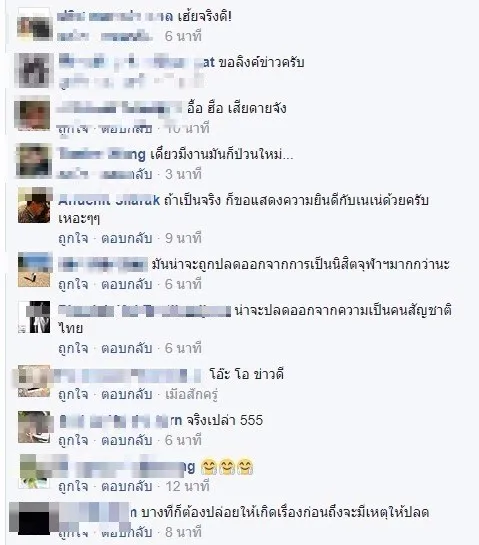
Task: Reply to the comment congratulating เนเน่
Action: click(x=127, y=238)
